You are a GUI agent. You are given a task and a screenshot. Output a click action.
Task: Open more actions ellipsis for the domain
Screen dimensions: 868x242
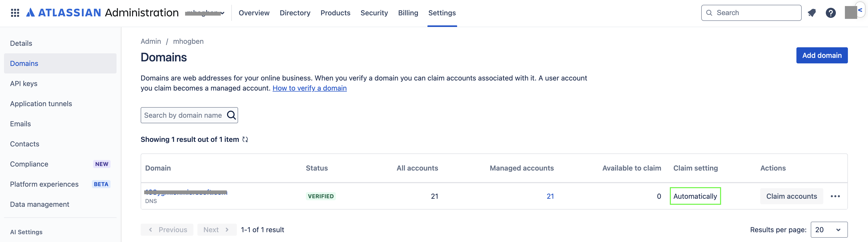[835, 196]
